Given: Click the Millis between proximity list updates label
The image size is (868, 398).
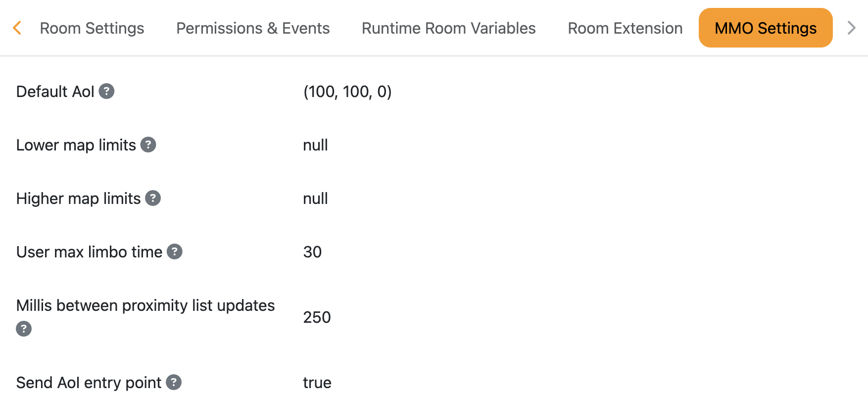Looking at the screenshot, I should (x=145, y=305).
